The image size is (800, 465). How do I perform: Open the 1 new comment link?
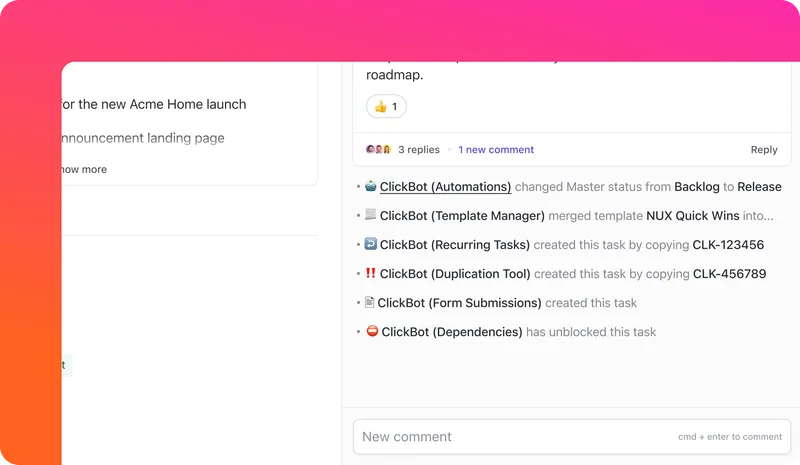496,150
